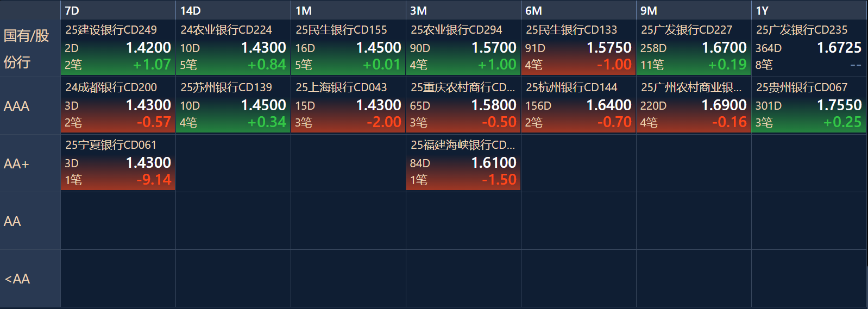Viewport: 868px width, 309px height.
Task: Open the 24成都银行CD200 card
Action: click(x=118, y=105)
